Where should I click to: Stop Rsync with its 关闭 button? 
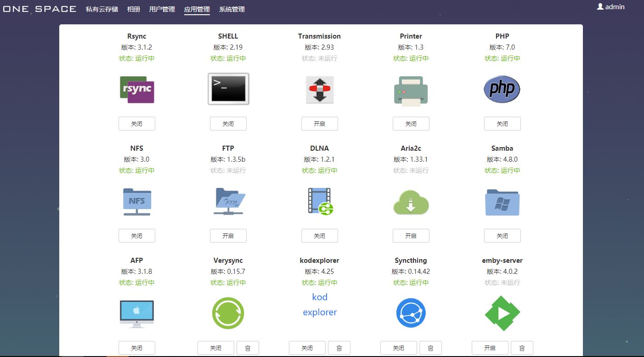pos(137,124)
